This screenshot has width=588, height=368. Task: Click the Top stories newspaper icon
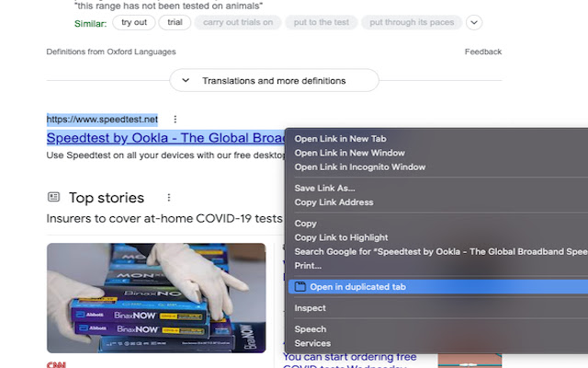53,197
